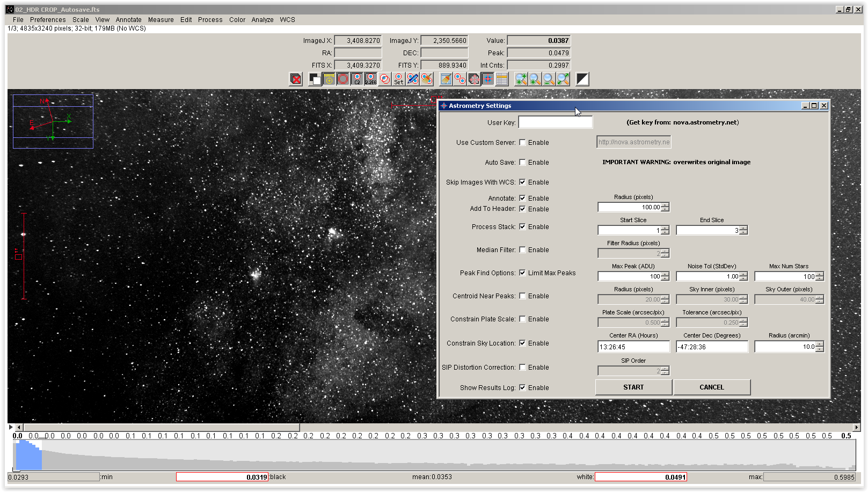Increase the annotation Radius (pixels) value

665,205
